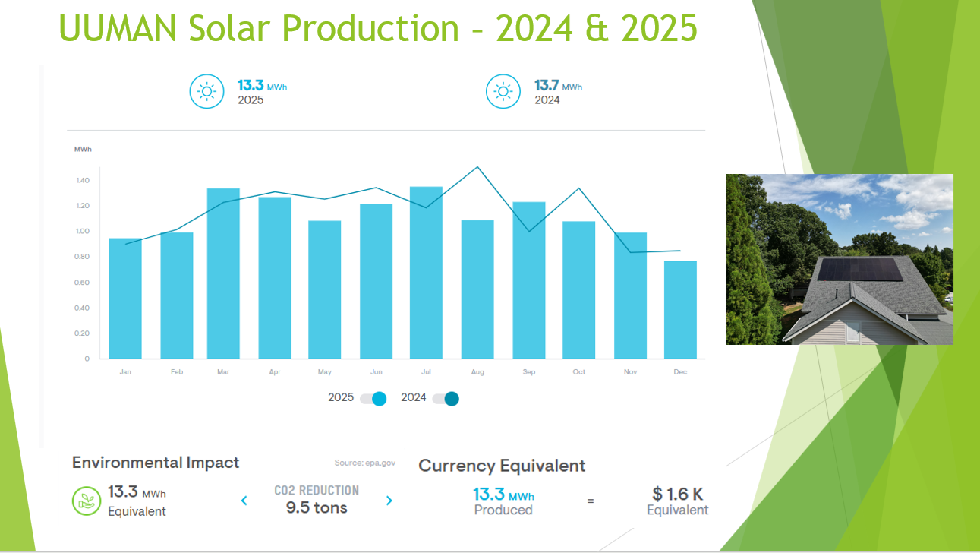Select the July bar in the chart
The image size is (980, 553).
click(x=426, y=273)
